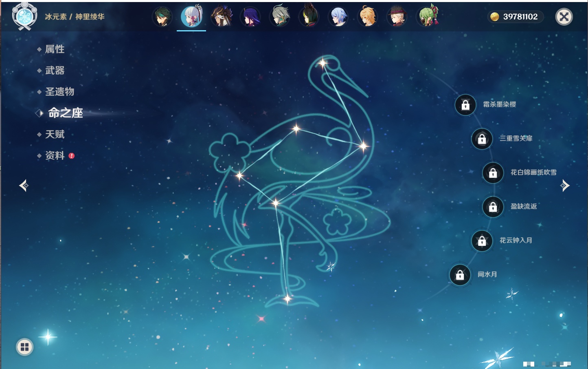
Task: Click the locked 霜杀墨染樱 constellation node
Action: 465,105
